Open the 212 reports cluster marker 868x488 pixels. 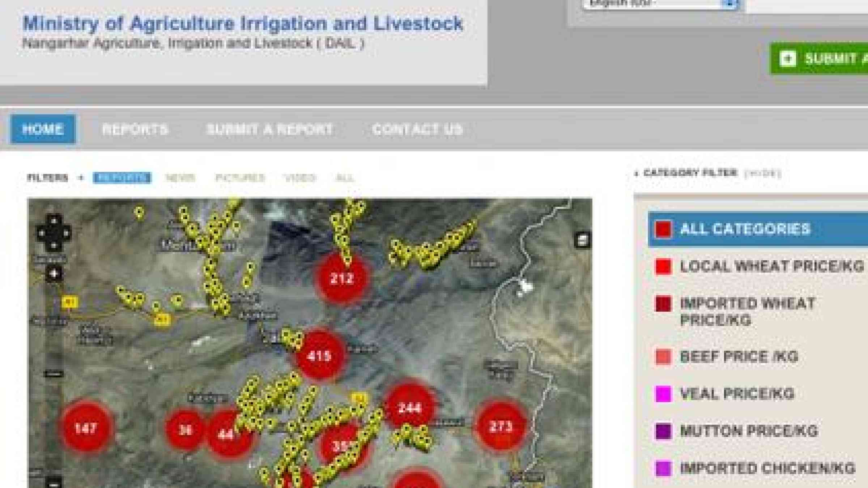[342, 278]
